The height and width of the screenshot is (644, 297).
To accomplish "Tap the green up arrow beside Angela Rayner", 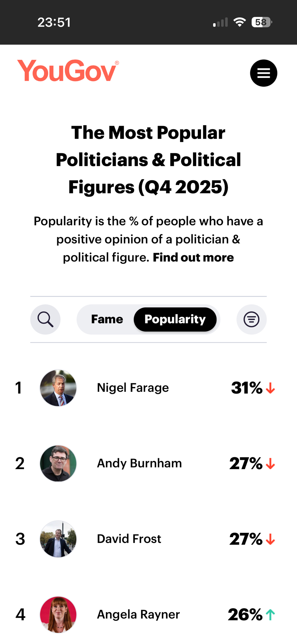I will pos(271,615).
